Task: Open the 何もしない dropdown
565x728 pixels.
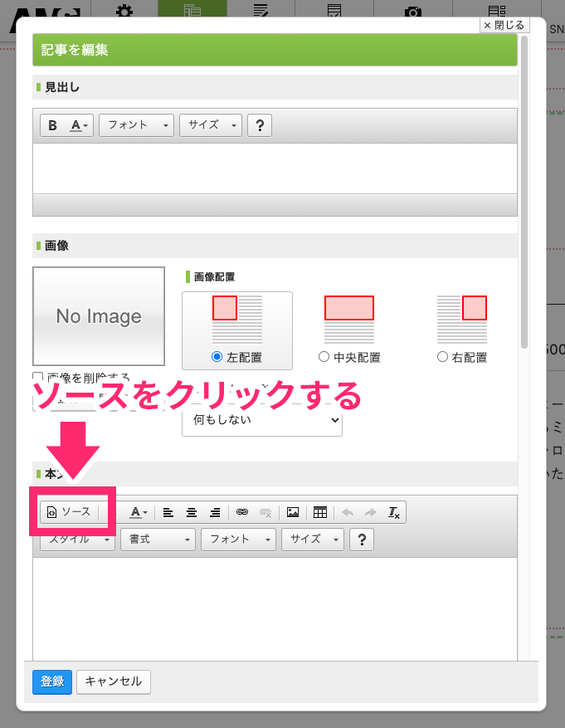Action: (261, 420)
